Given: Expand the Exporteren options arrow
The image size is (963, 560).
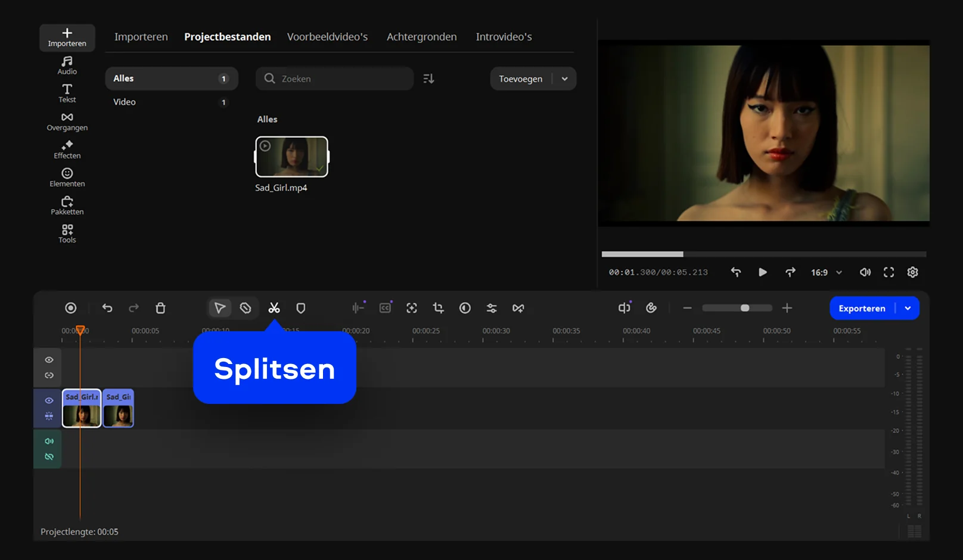Looking at the screenshot, I should (908, 309).
